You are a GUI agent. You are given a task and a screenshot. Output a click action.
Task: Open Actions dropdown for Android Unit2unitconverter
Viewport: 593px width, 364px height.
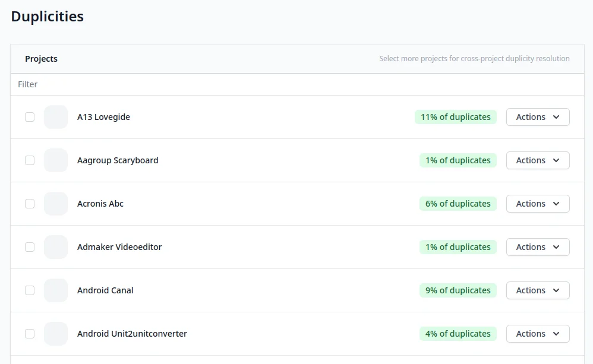pyautogui.click(x=537, y=334)
